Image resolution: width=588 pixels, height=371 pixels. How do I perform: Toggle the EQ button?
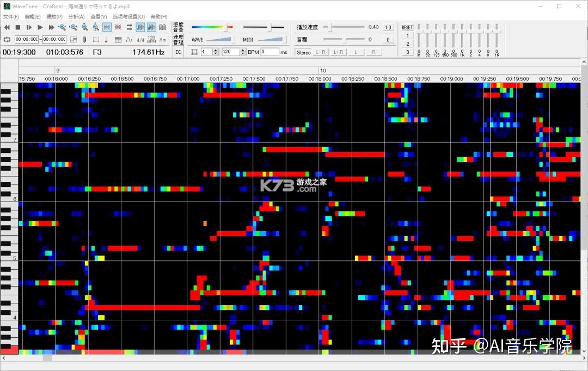point(178,52)
